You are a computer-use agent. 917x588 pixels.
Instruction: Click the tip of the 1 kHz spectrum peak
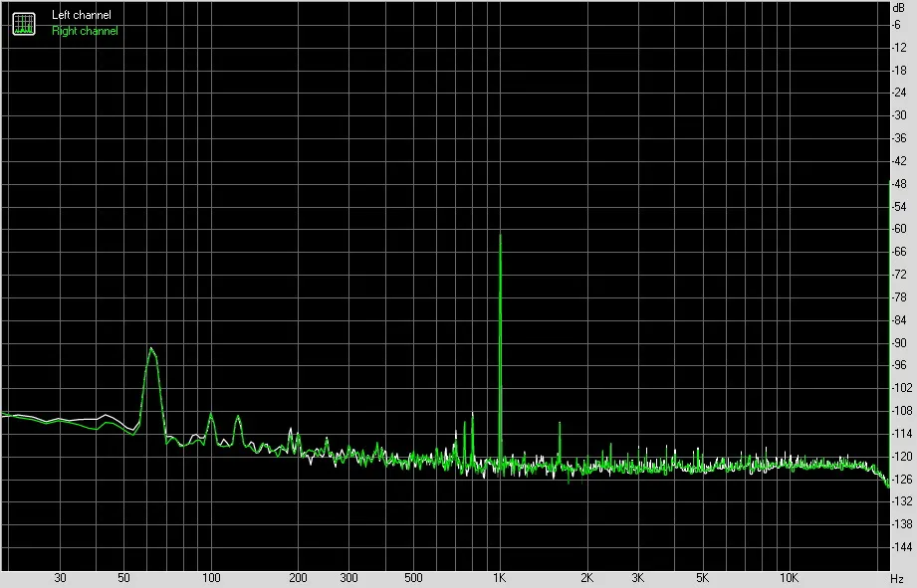[x=500, y=235]
